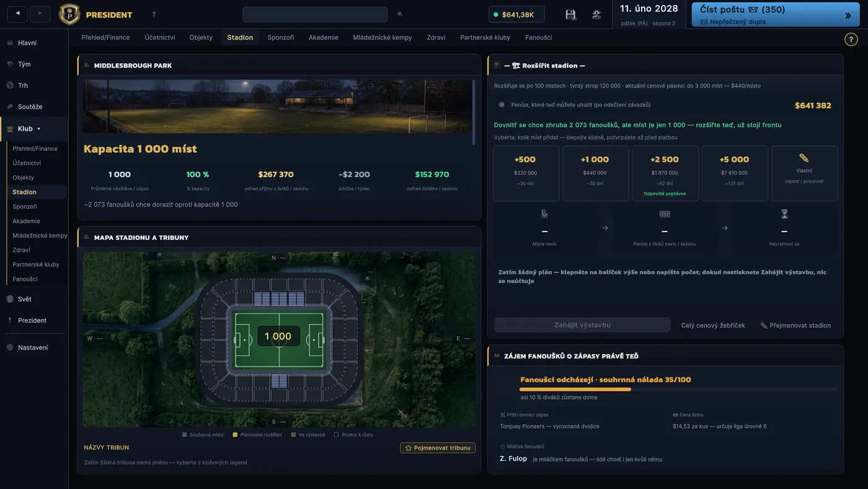Click the vacation island icon in top bar

pos(596,14)
